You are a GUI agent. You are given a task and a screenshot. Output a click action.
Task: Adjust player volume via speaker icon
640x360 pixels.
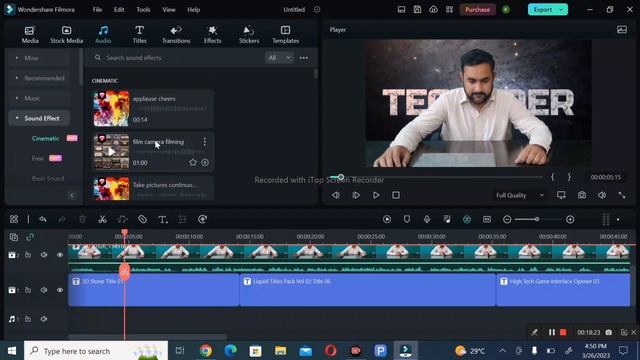(x=602, y=195)
